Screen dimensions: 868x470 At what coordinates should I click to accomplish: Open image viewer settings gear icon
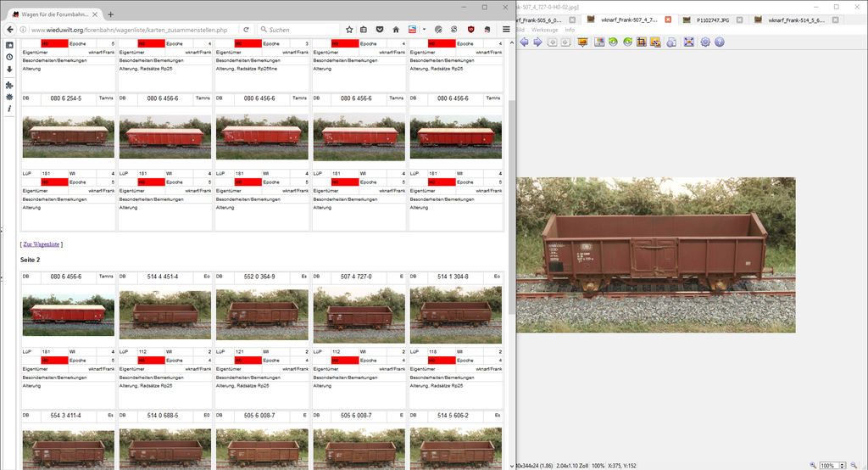[x=705, y=42]
